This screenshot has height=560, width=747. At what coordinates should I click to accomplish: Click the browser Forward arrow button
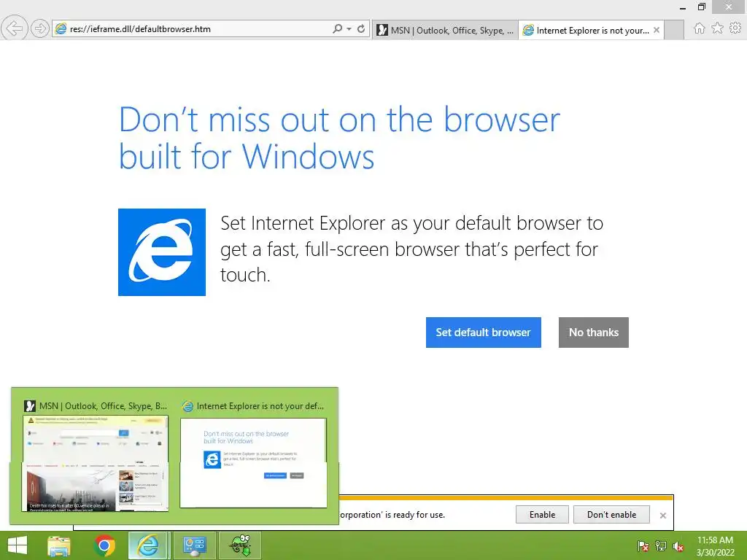[x=40, y=28]
